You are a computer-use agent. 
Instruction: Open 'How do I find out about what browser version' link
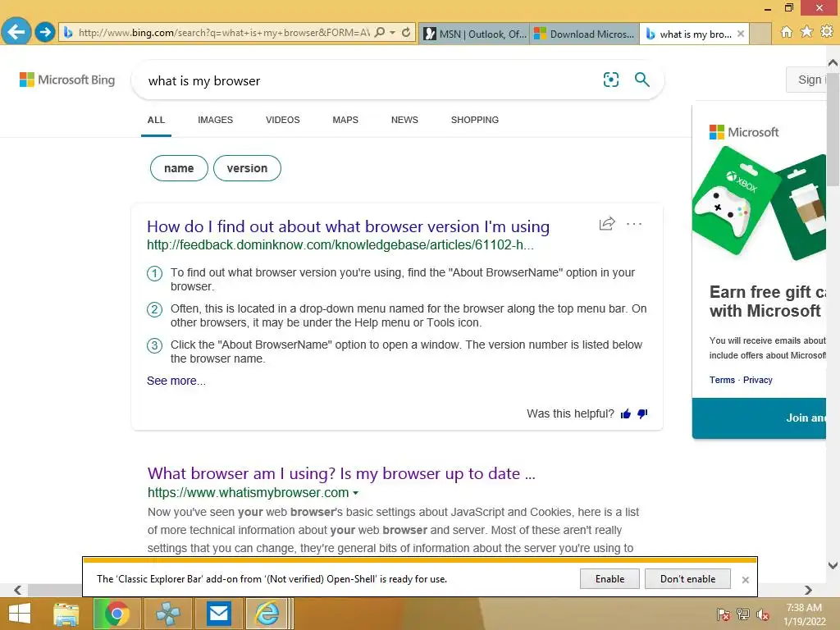click(348, 226)
